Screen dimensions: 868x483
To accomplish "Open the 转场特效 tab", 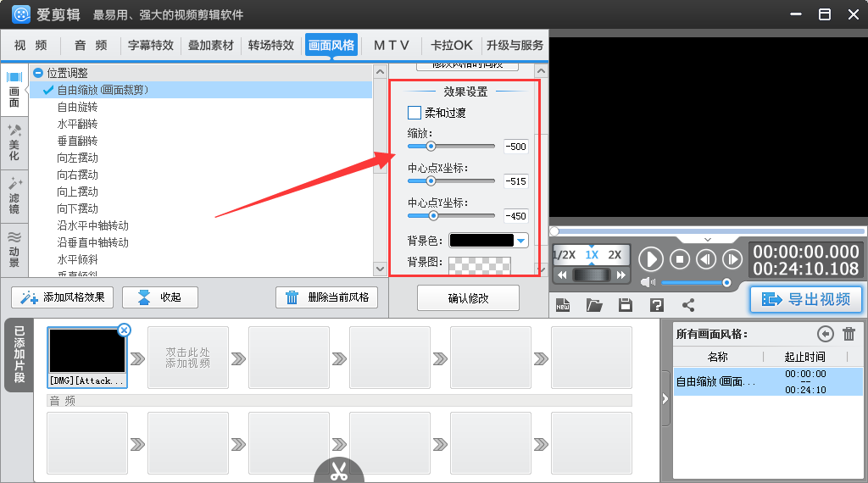I will pos(271,46).
